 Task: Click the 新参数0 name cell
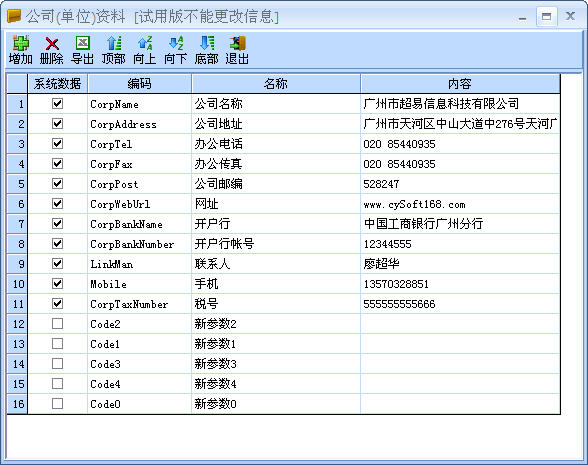tap(276, 404)
